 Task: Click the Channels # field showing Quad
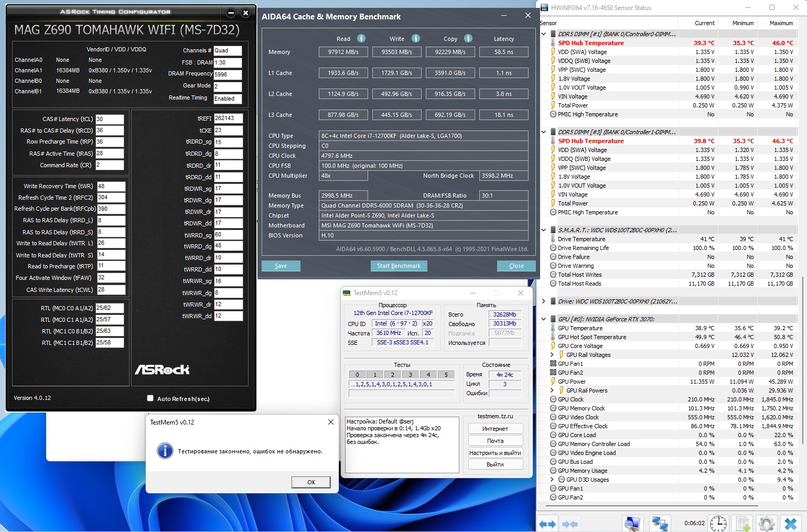click(x=228, y=50)
